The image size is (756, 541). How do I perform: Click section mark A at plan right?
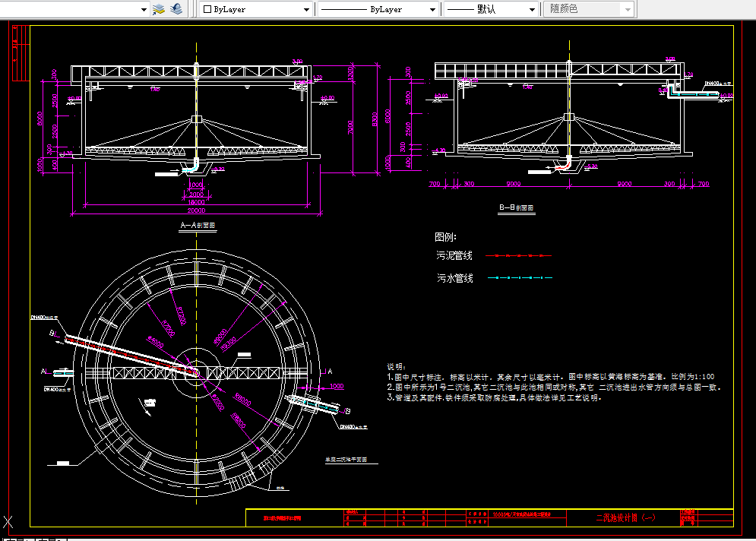(330, 372)
